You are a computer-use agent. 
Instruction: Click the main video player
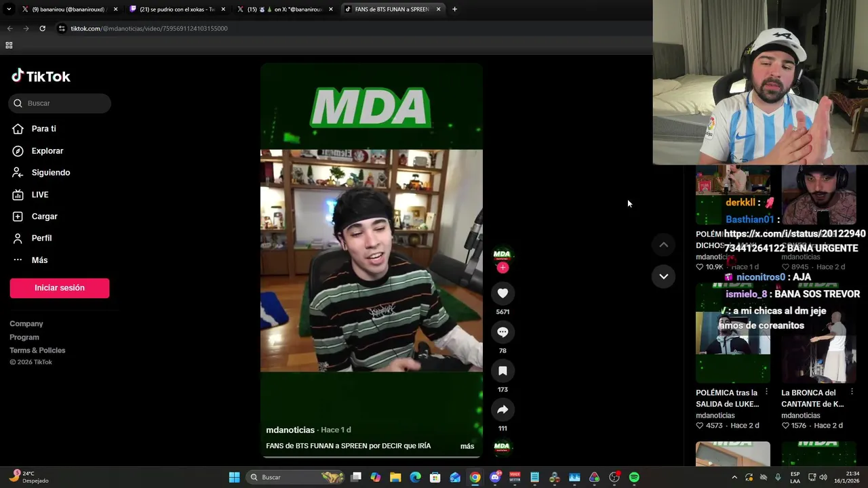pyautogui.click(x=372, y=260)
